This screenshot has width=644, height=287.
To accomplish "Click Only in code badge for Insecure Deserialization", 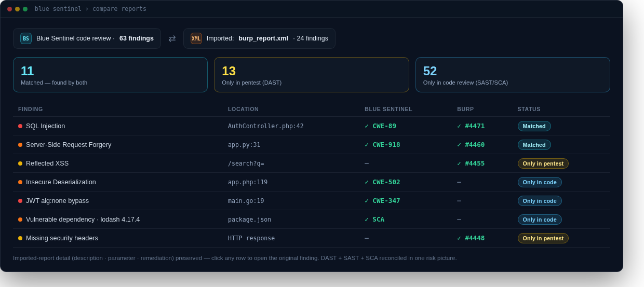I will 540,182.
